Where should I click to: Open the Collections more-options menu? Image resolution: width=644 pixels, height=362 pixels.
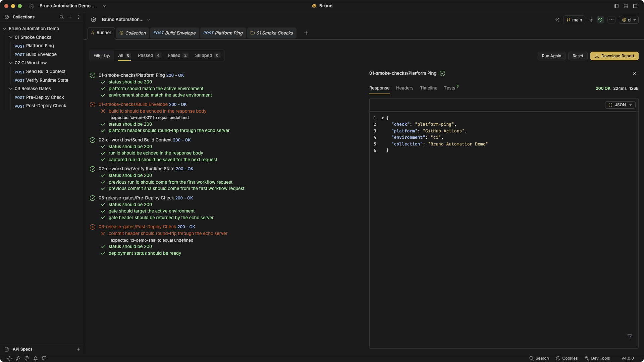[78, 17]
